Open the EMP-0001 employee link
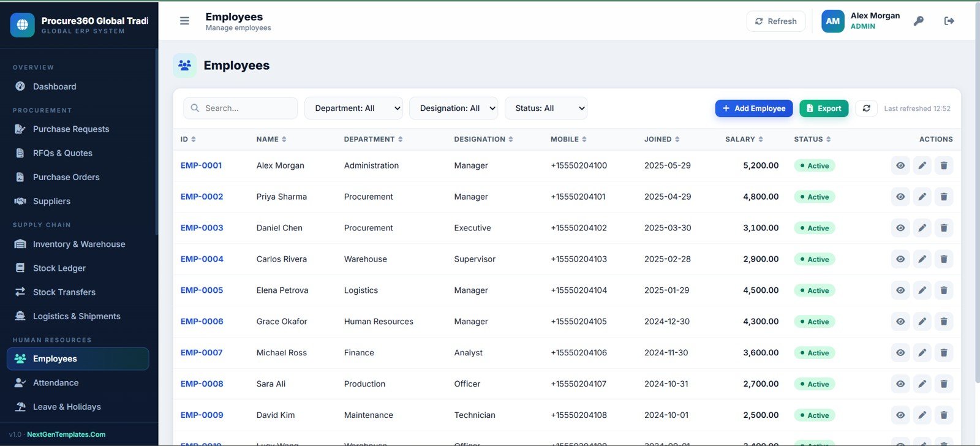 201,165
